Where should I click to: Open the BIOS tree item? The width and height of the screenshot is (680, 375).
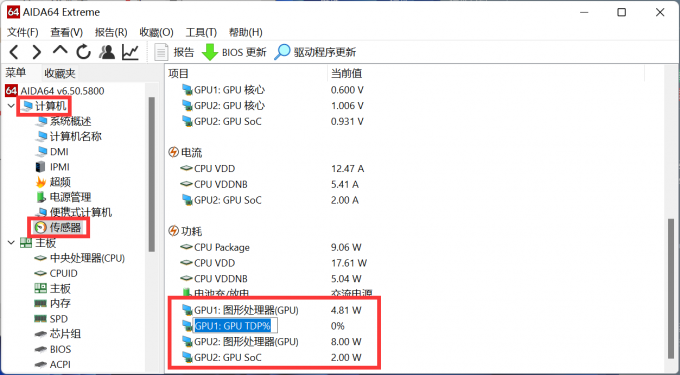pyautogui.click(x=53, y=349)
